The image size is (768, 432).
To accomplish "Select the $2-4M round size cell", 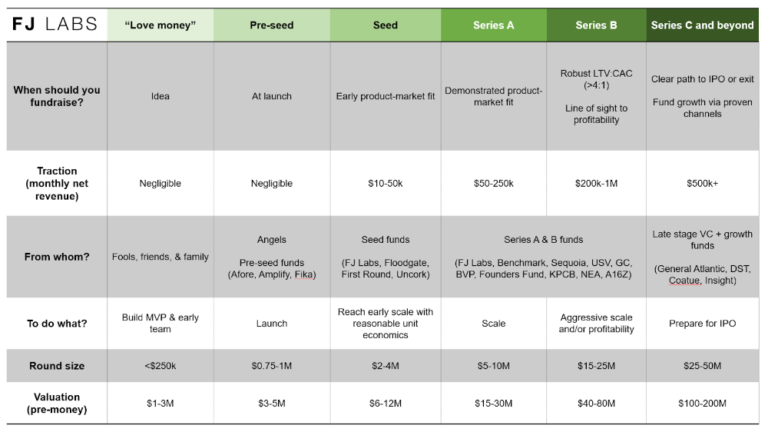I will (384, 366).
